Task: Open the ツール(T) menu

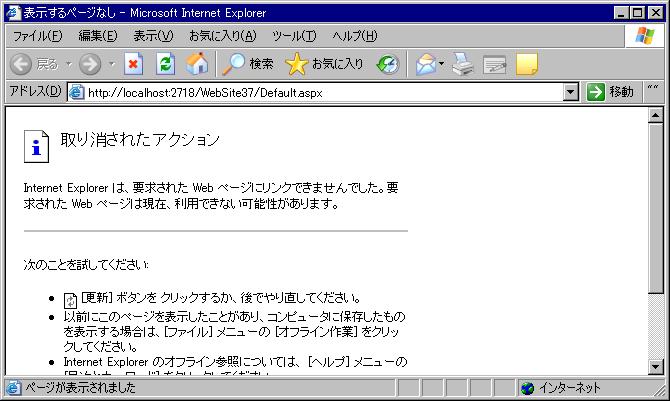Action: click(294, 36)
